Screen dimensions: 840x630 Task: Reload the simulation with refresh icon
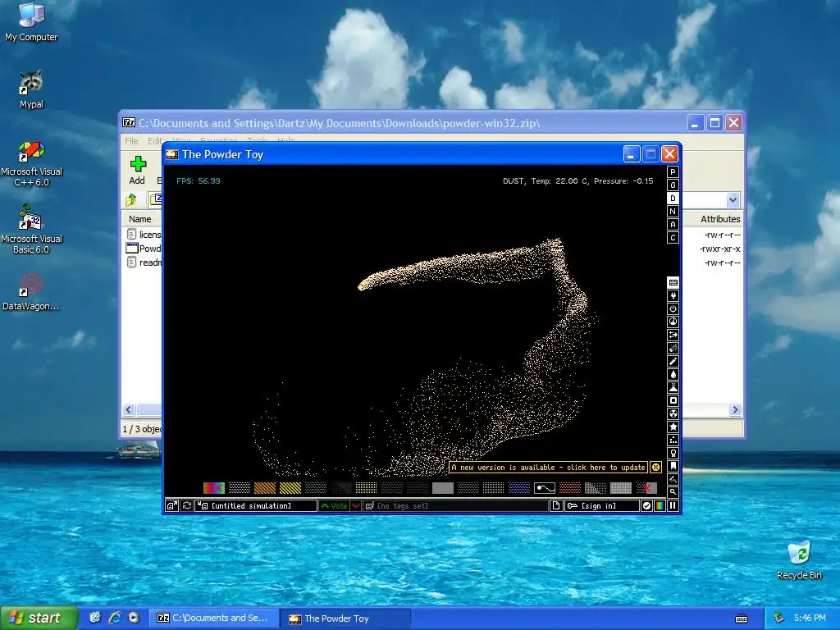186,505
